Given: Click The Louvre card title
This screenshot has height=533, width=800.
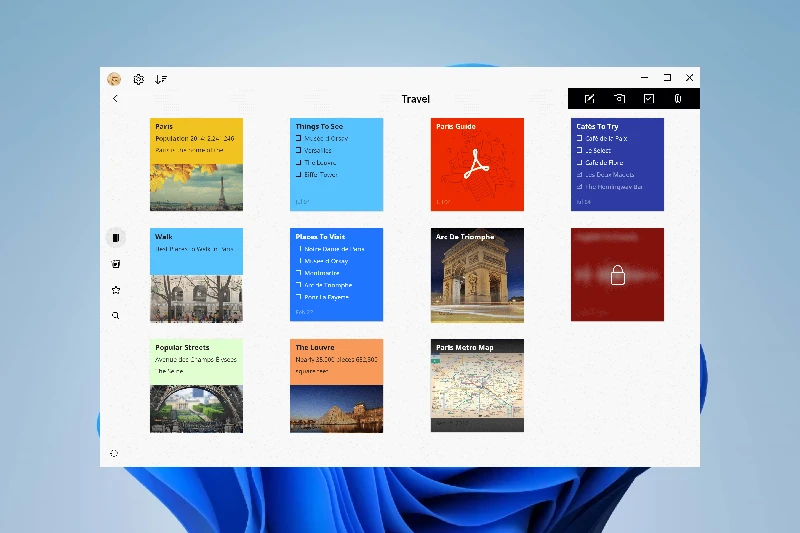Looking at the screenshot, I should pos(315,347).
